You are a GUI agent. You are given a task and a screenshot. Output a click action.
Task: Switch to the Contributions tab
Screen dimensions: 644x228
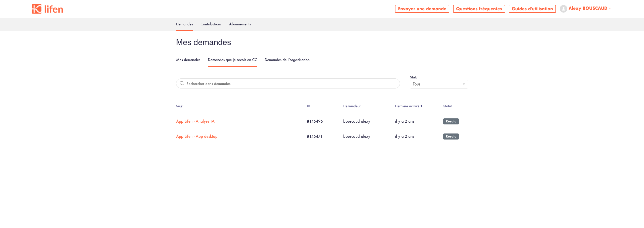(x=211, y=24)
